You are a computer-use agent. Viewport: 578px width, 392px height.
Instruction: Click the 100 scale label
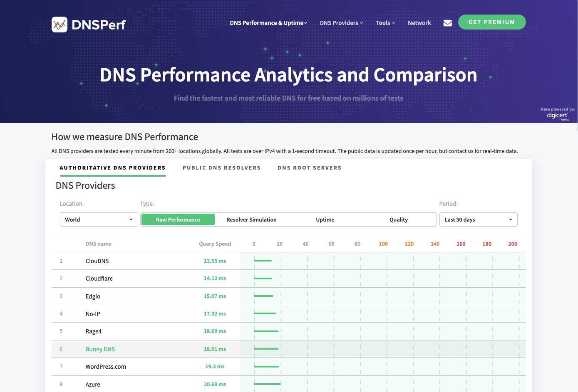tap(383, 244)
